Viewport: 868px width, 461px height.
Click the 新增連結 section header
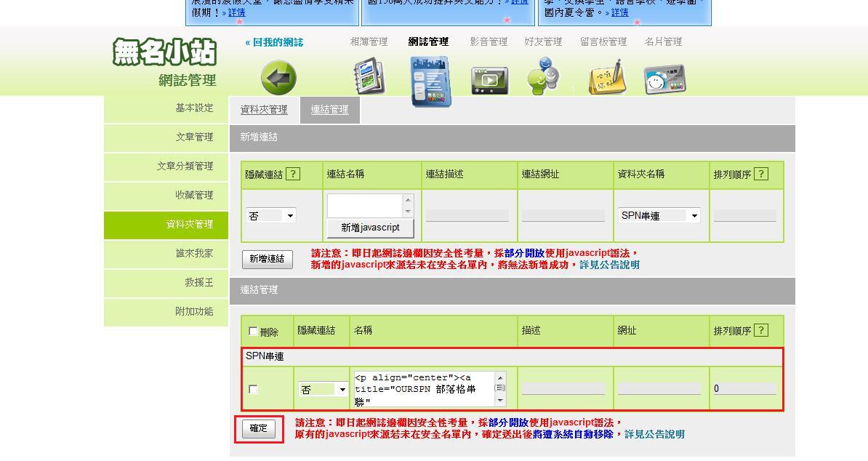pos(512,138)
